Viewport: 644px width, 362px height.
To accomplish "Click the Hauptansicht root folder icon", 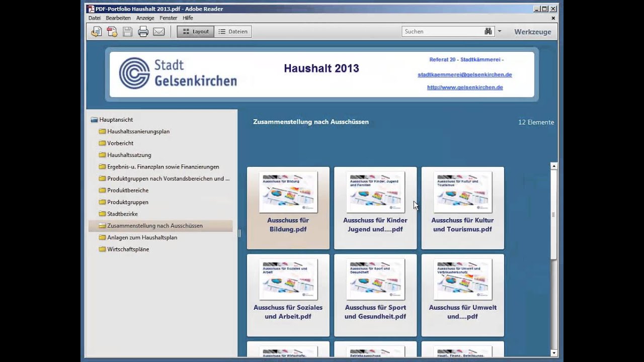I will click(x=94, y=120).
